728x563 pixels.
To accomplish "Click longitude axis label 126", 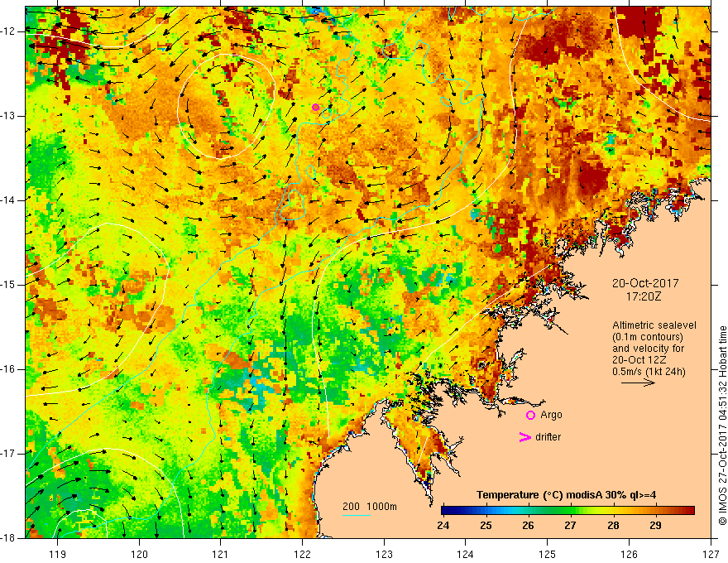I will point(629,554).
